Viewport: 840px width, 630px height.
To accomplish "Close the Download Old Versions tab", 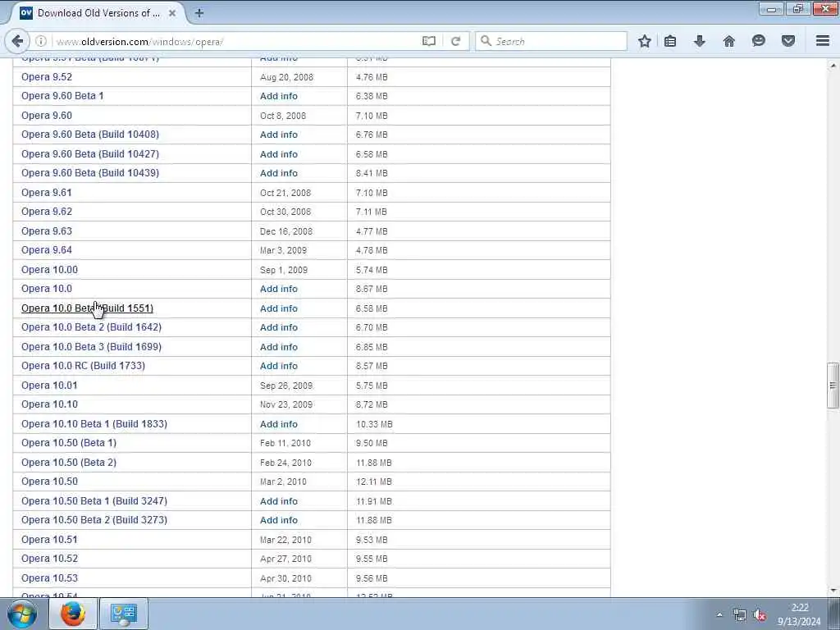I will (172, 13).
